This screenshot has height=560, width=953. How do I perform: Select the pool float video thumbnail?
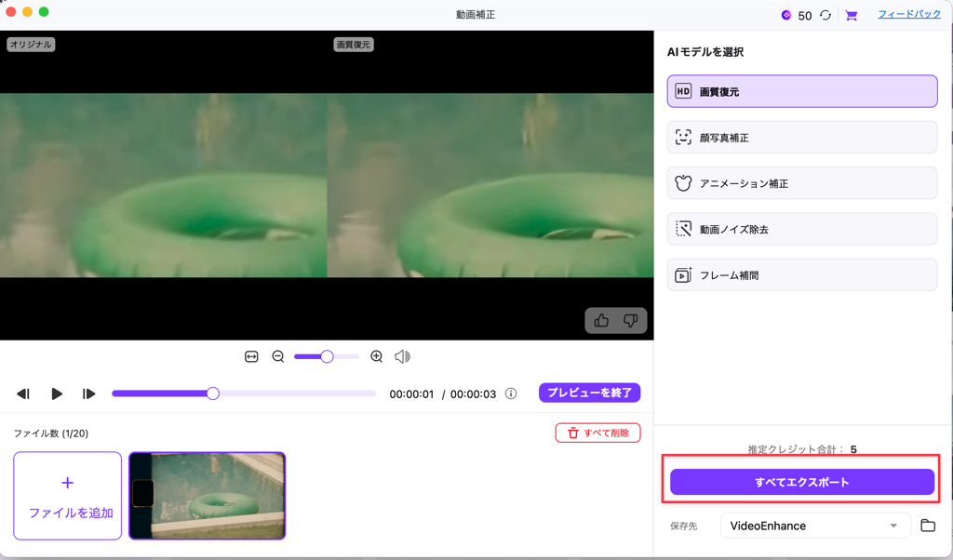coord(206,496)
